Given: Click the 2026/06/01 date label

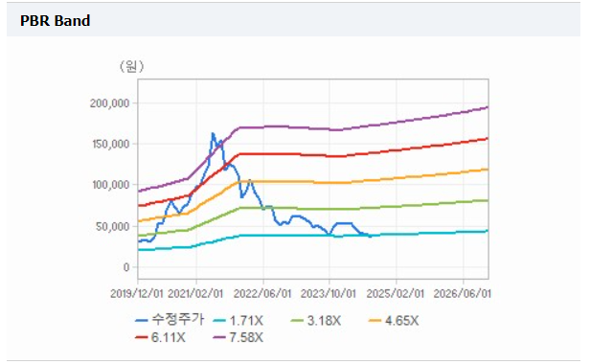Looking at the screenshot, I should click(463, 294).
